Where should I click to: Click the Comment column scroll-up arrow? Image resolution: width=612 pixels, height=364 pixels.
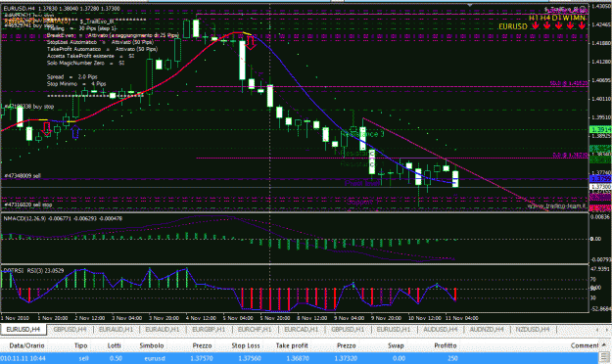point(604,345)
